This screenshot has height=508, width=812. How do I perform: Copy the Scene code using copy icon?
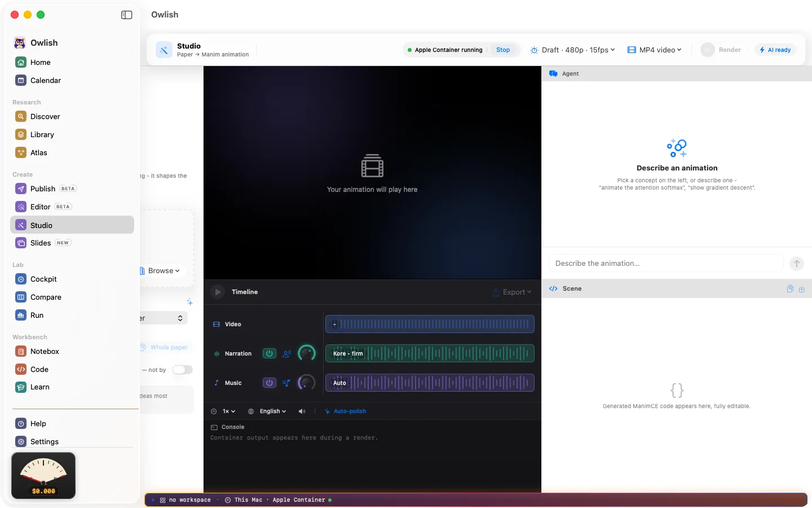pyautogui.click(x=790, y=288)
